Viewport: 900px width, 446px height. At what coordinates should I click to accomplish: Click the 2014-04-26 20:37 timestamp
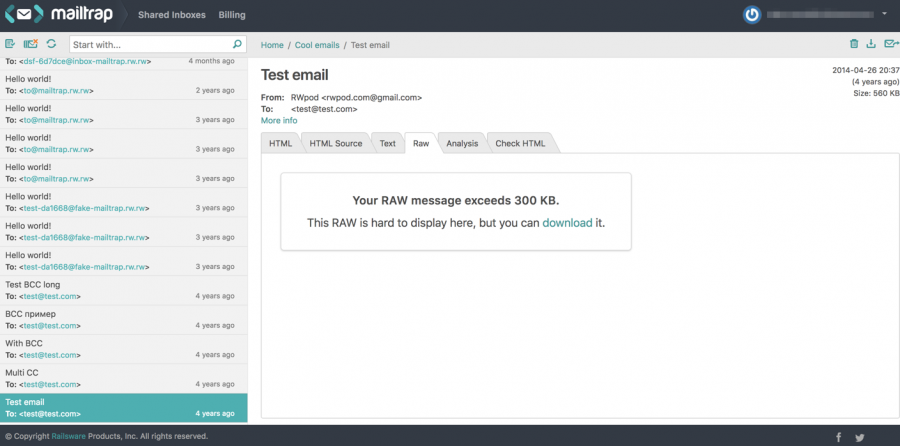click(866, 70)
